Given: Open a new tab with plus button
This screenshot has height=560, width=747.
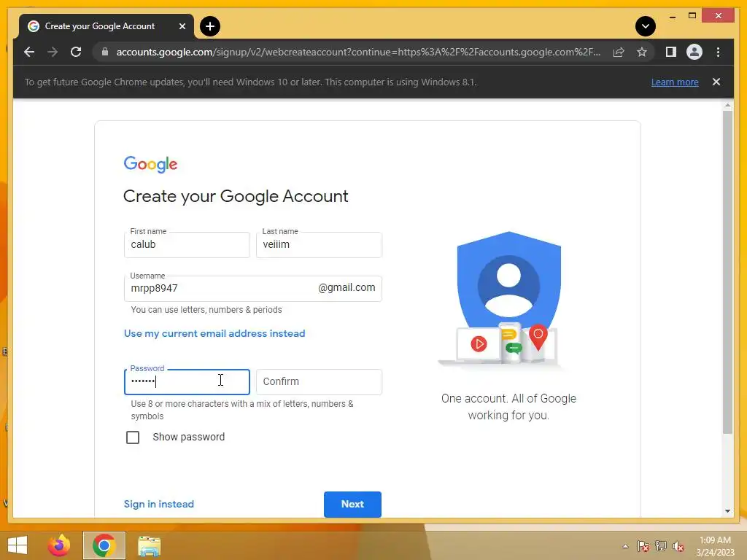Looking at the screenshot, I should [x=210, y=26].
